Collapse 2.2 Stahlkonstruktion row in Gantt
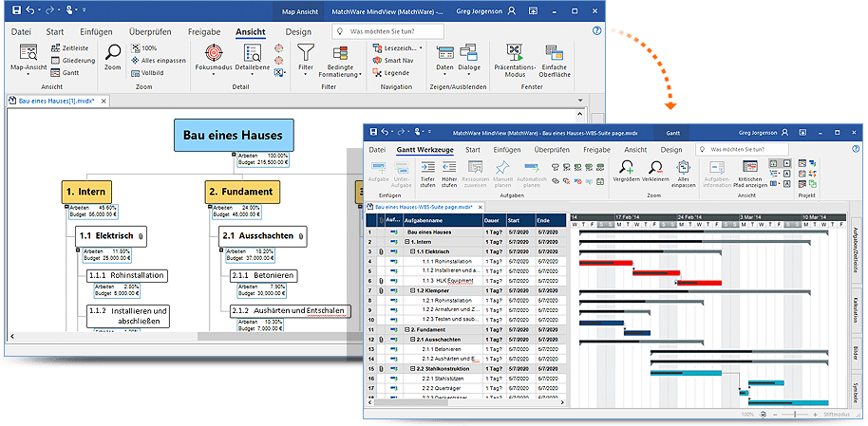The height and width of the screenshot is (426, 868). [412, 368]
